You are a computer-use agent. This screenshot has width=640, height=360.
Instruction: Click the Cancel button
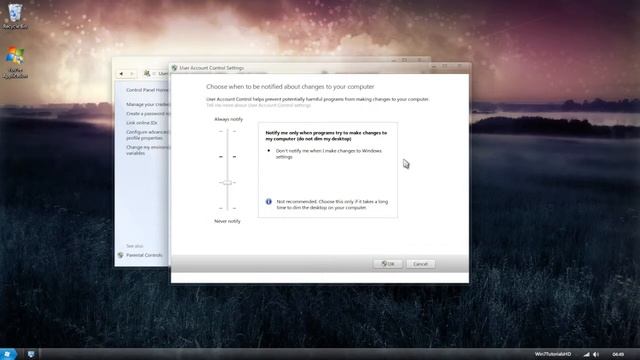420,264
